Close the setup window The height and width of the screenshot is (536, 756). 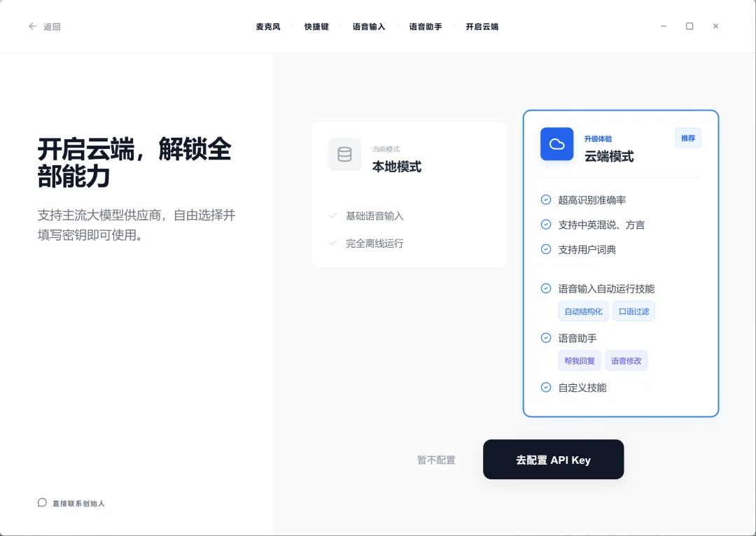point(715,26)
